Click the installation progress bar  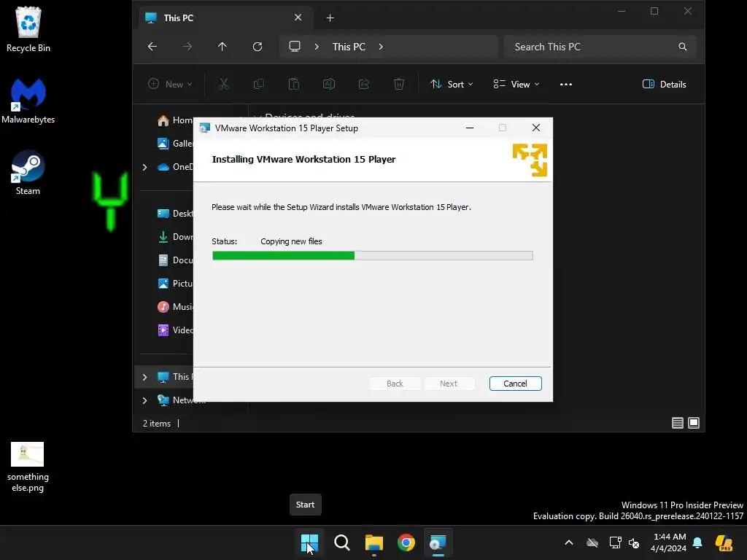(373, 256)
